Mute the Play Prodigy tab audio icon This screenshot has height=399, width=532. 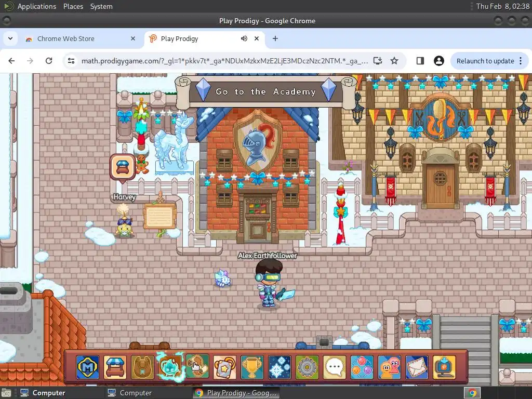pyautogui.click(x=244, y=38)
